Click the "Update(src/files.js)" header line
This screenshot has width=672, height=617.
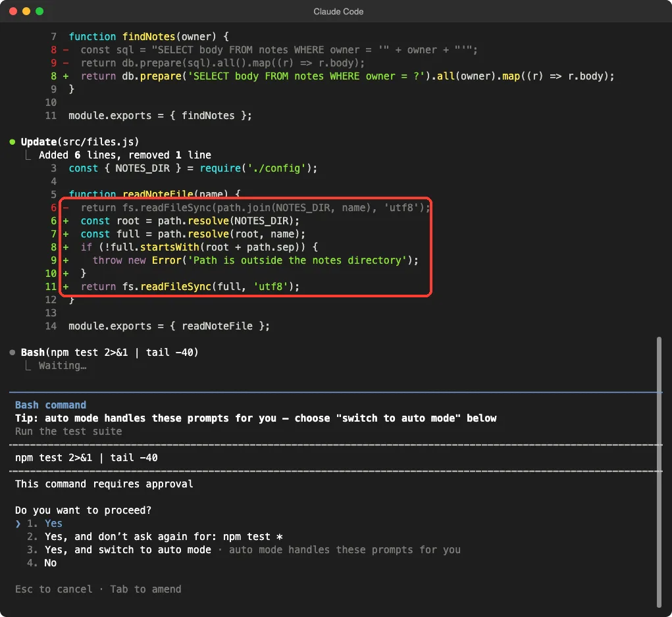click(x=80, y=141)
